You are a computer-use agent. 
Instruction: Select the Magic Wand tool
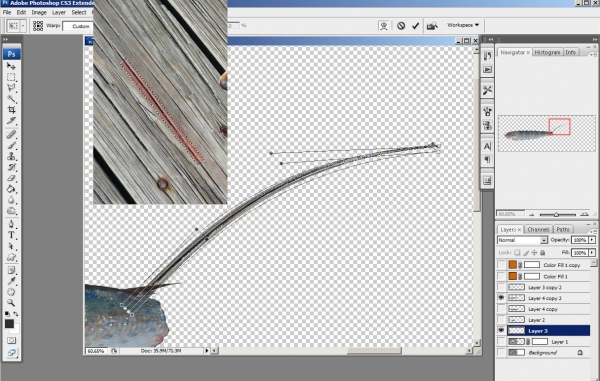tap(11, 99)
